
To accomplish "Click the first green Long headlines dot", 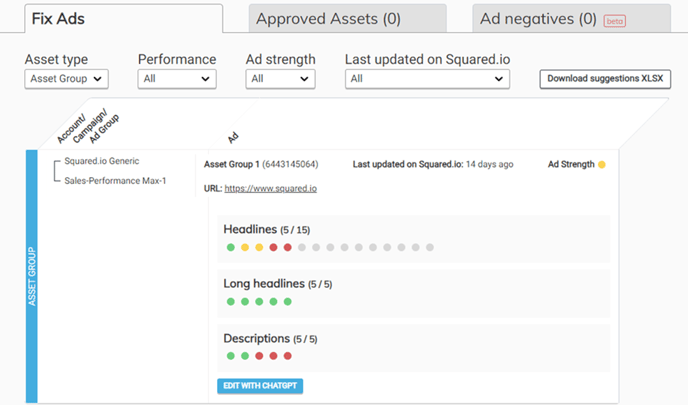I will [230, 301].
